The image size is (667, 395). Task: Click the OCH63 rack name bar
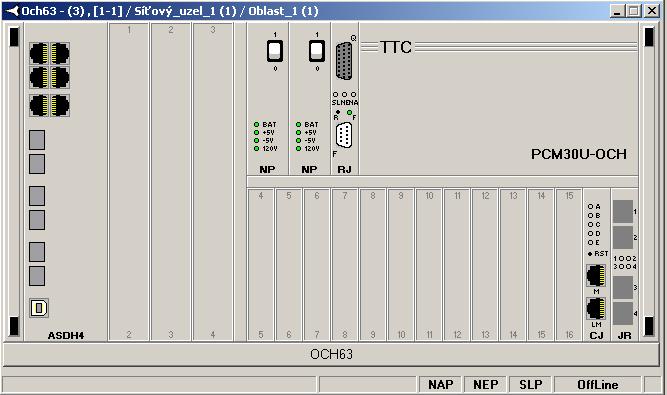coord(331,354)
